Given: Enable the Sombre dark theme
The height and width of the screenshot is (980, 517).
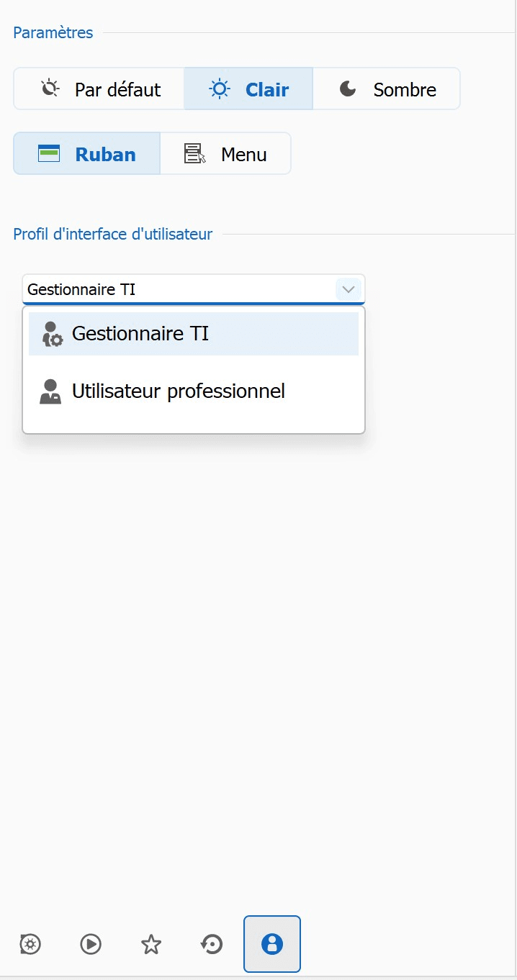Looking at the screenshot, I should tap(387, 89).
